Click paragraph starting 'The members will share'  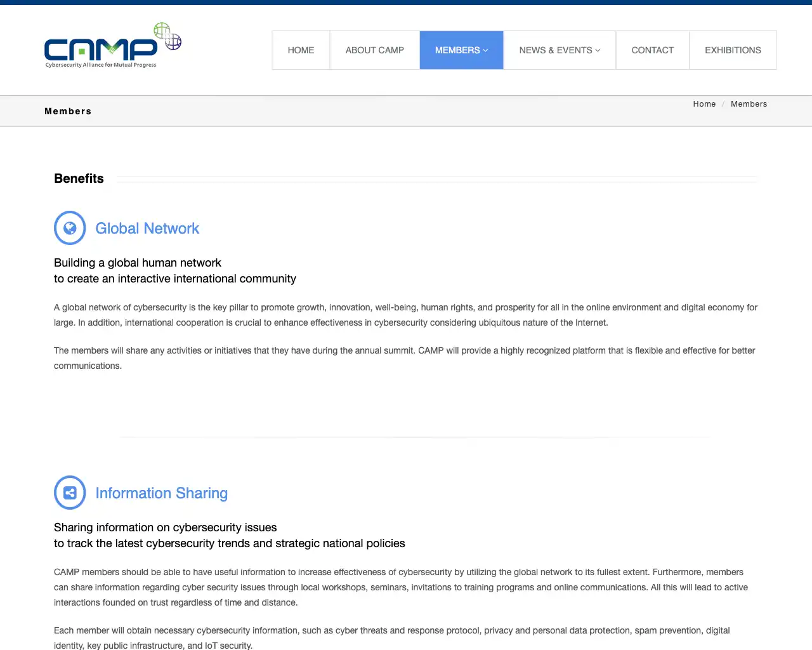pyautogui.click(x=405, y=358)
